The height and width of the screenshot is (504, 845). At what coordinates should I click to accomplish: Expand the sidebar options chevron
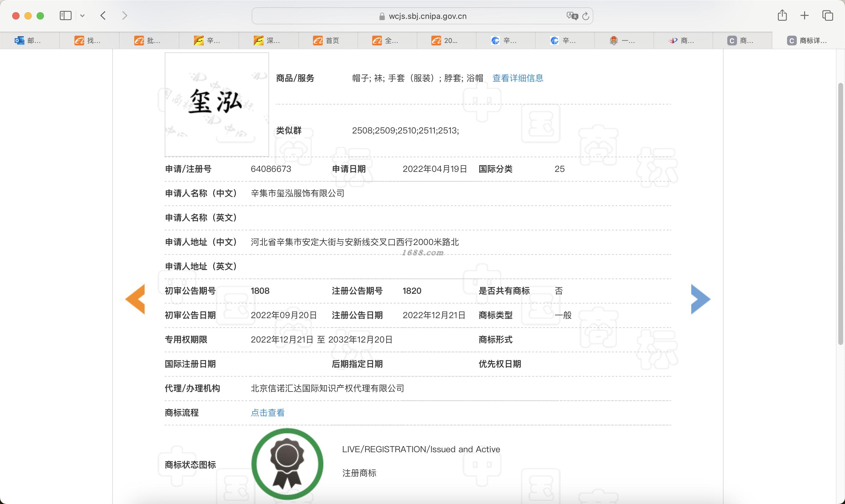pyautogui.click(x=82, y=16)
